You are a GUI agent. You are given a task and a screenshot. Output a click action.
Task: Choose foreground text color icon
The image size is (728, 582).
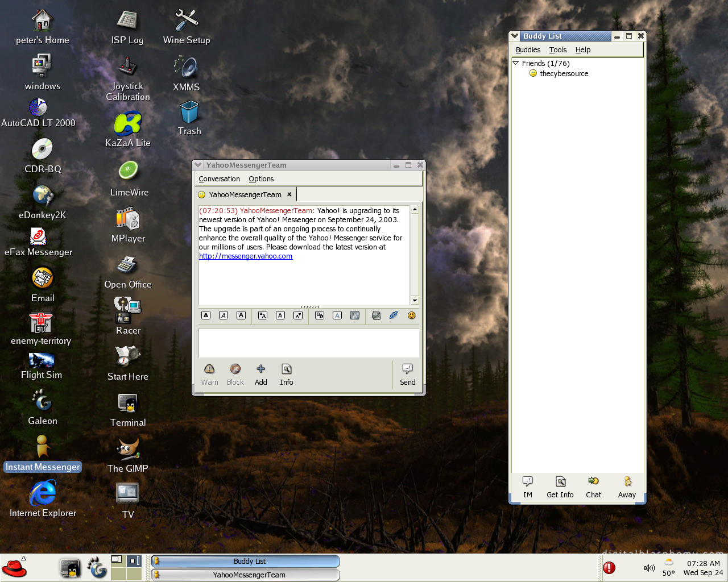337,315
